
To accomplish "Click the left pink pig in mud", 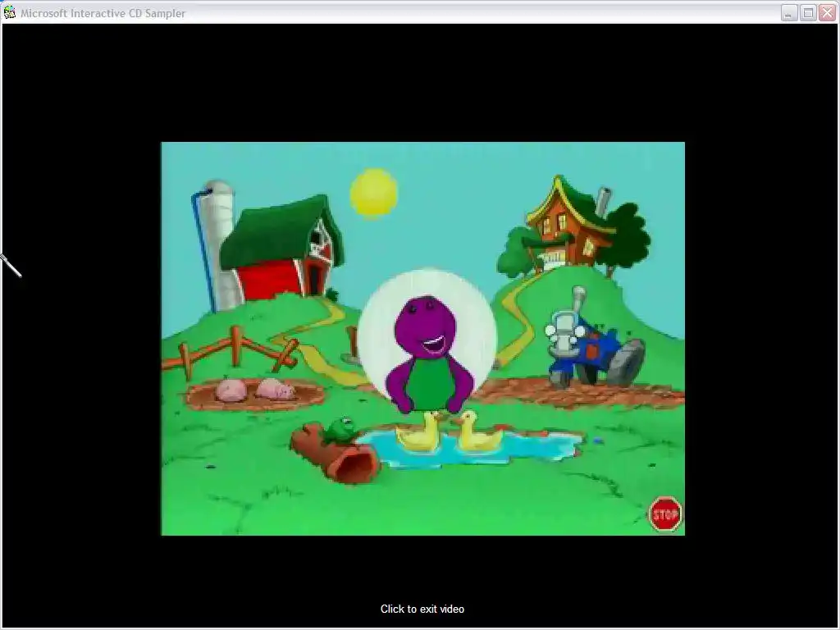I will tap(231, 390).
